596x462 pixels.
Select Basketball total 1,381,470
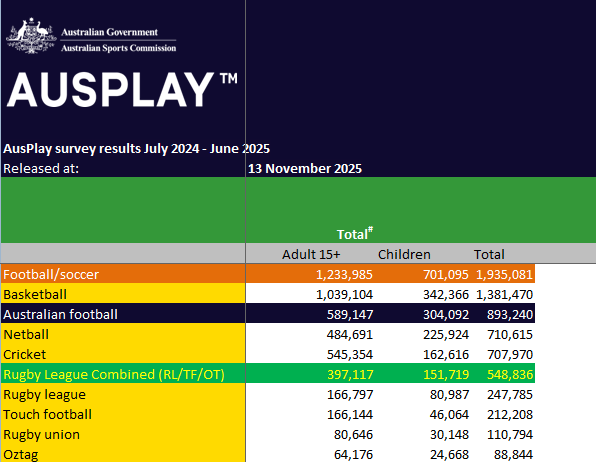504,294
